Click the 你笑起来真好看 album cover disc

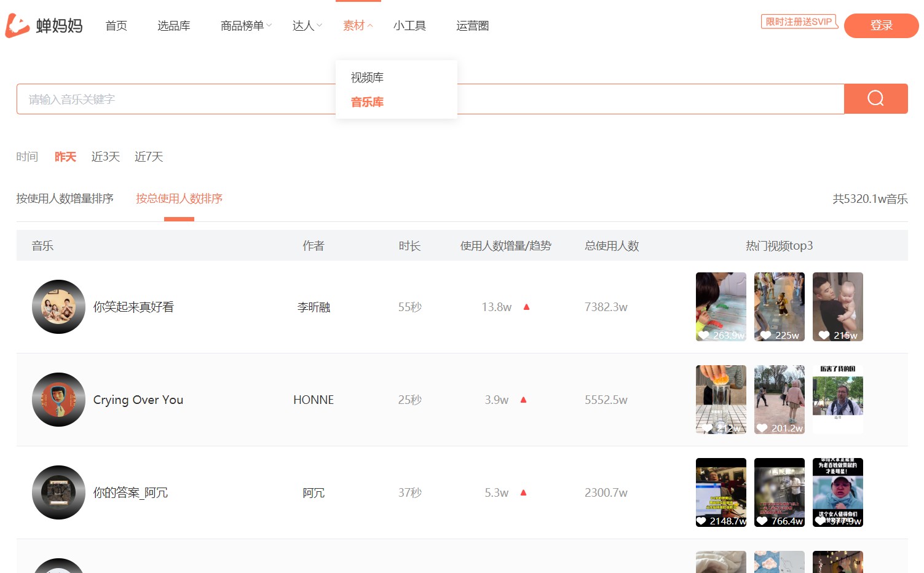[58, 307]
